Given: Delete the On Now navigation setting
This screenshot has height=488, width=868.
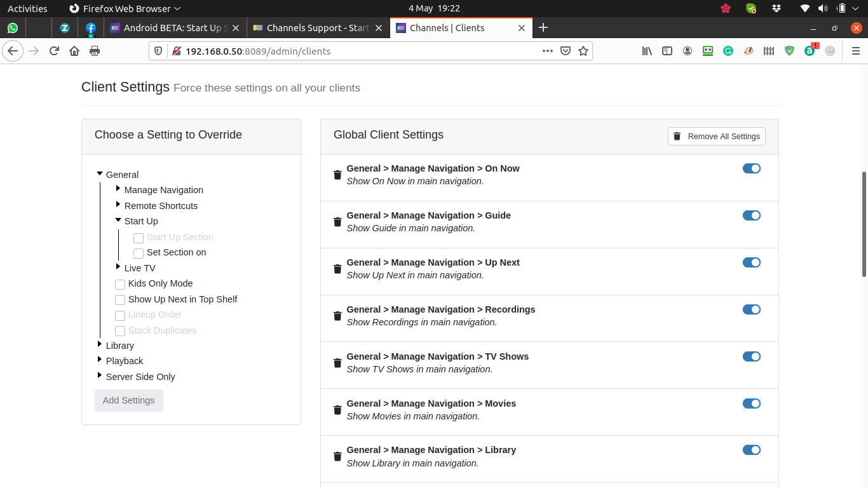Looking at the screenshot, I should (x=337, y=175).
